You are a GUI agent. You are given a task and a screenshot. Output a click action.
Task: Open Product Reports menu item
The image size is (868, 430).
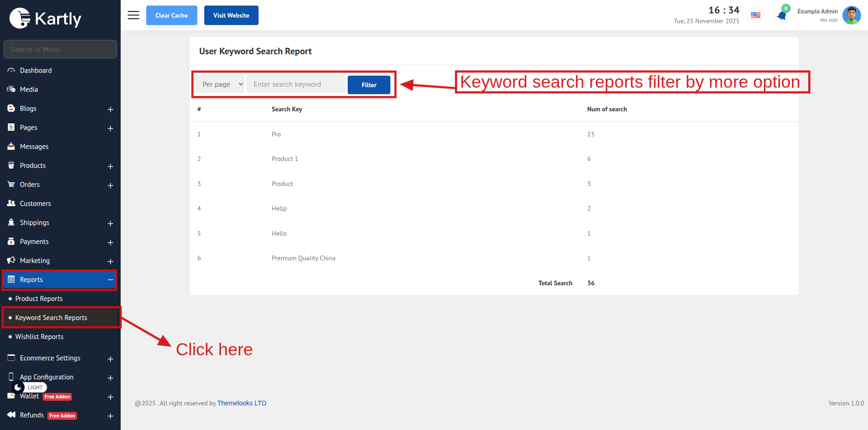pos(39,299)
